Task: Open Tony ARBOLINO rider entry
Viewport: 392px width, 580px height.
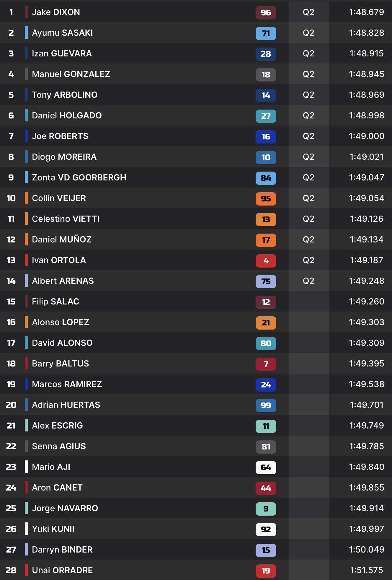Action: [x=65, y=95]
